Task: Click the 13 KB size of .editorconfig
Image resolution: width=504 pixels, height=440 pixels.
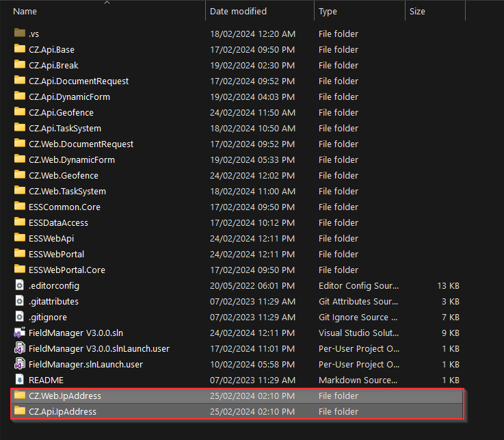Action: point(448,286)
